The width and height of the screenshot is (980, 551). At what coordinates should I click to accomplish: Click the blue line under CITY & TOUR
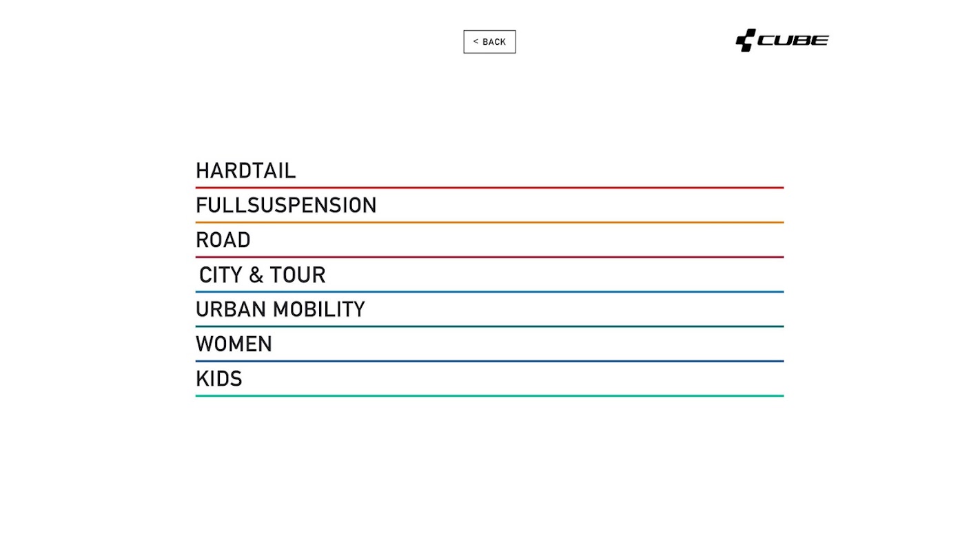(489, 292)
